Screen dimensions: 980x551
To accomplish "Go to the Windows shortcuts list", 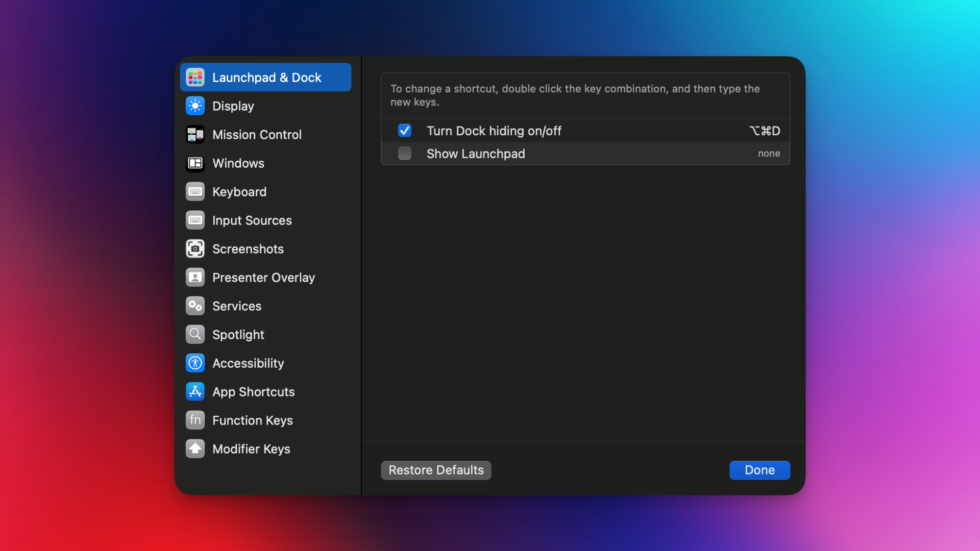I will (266, 163).
